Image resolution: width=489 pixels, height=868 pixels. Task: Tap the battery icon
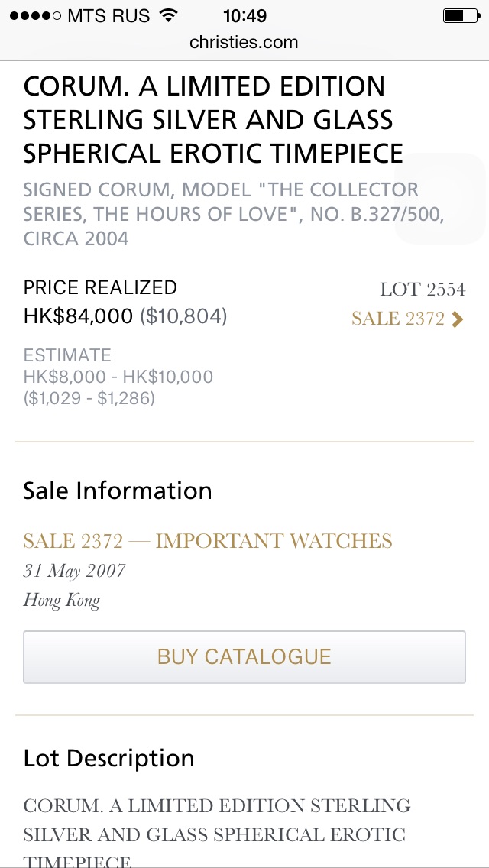(459, 15)
